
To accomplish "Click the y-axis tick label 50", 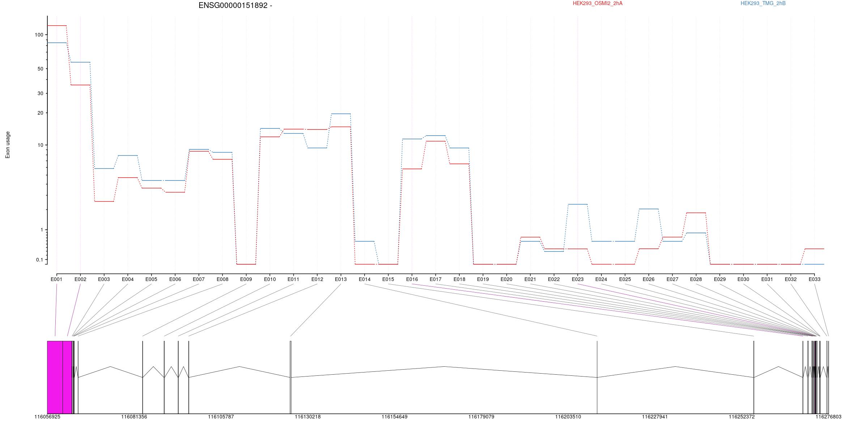I will [40, 69].
